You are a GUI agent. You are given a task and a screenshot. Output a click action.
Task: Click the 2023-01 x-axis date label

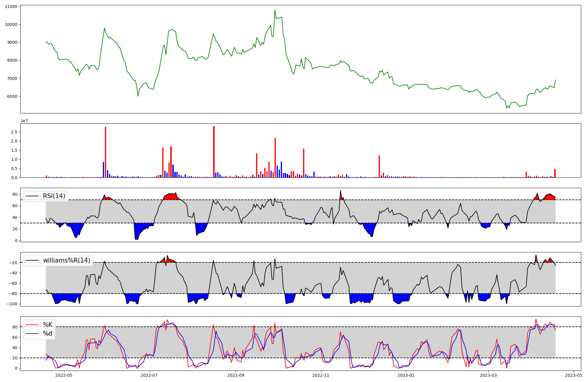[406, 375]
